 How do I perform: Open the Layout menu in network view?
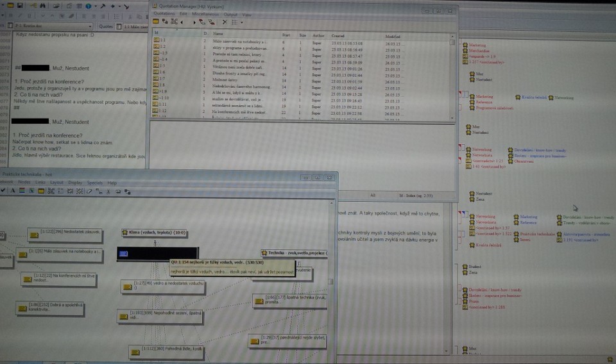pos(56,183)
